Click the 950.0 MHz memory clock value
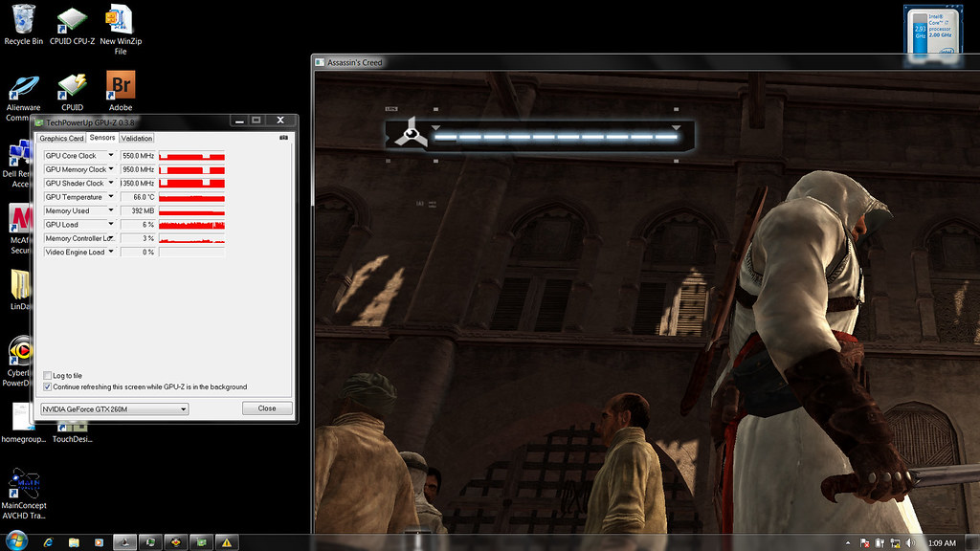Viewport: 980px width, 551px height. tap(138, 169)
